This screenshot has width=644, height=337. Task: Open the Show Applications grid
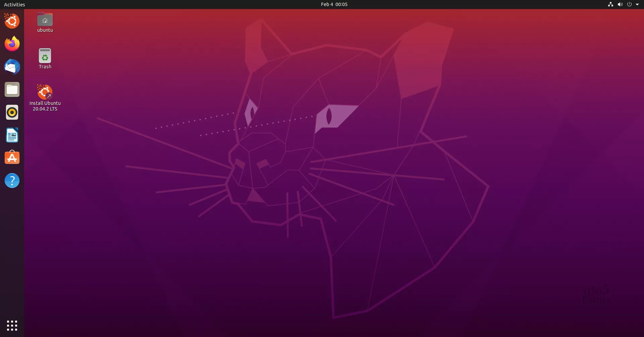tap(12, 325)
